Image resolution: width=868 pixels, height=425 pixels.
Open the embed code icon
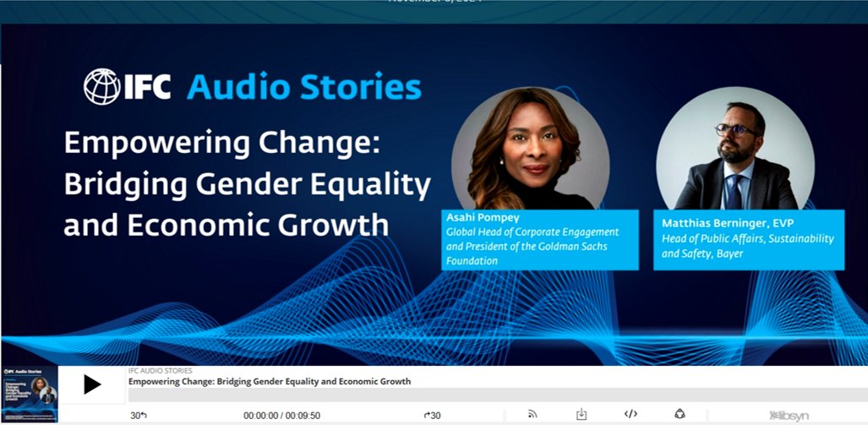point(631,414)
